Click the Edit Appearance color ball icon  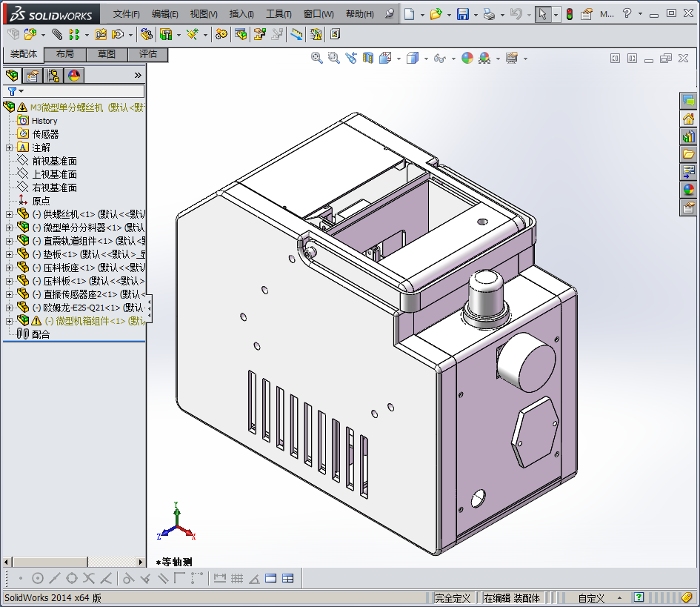coord(467,58)
